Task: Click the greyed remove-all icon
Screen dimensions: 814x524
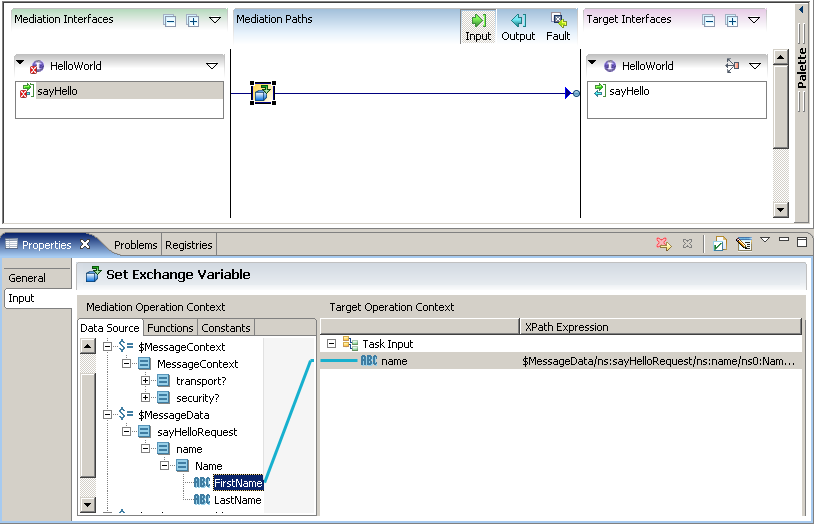Action: click(687, 244)
